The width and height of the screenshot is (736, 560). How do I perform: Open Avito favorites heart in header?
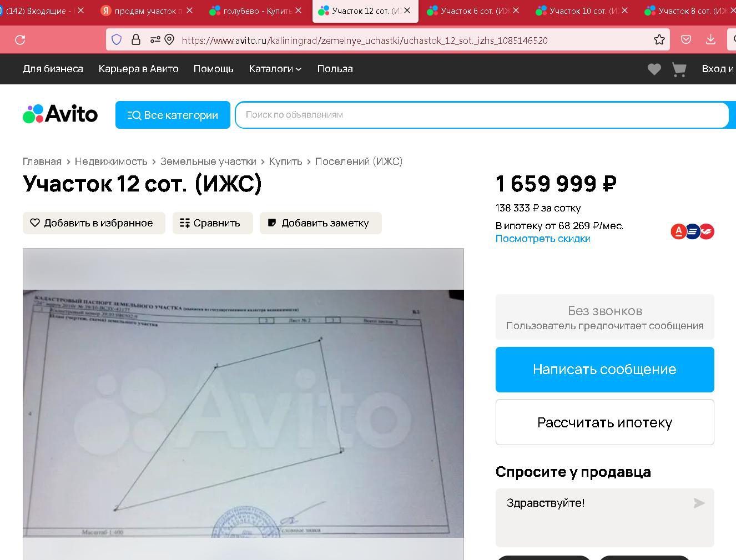(x=654, y=69)
